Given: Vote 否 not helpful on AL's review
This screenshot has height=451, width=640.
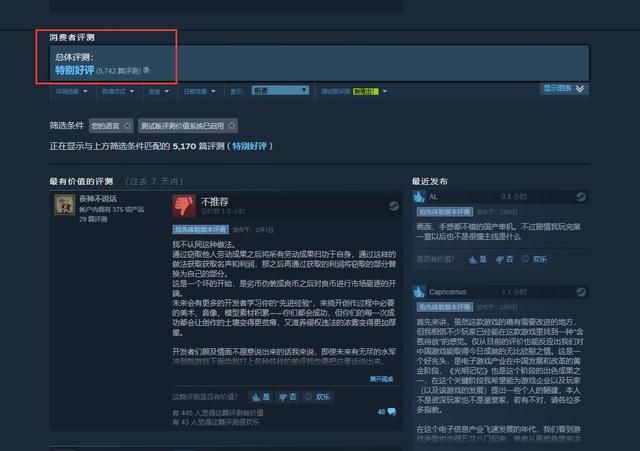Looking at the screenshot, I should (504, 259).
